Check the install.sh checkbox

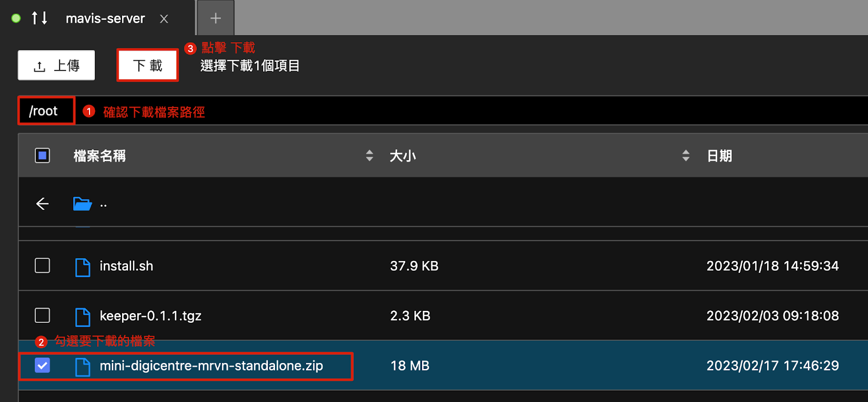click(42, 266)
